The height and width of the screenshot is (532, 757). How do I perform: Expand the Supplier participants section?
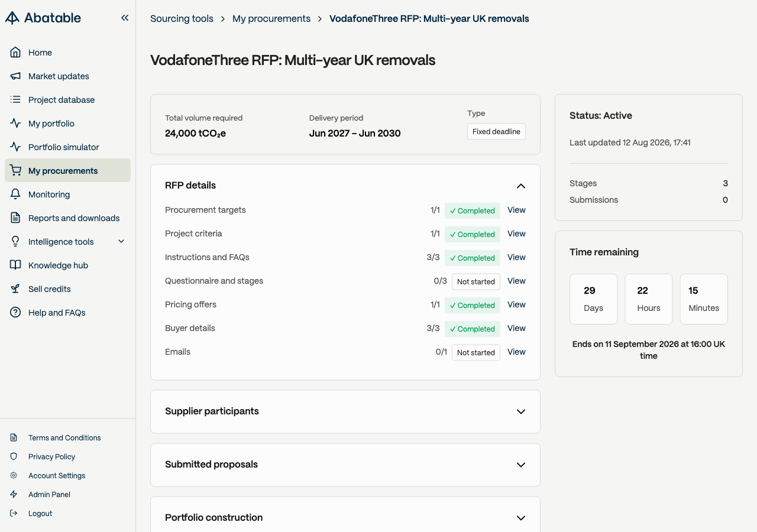click(521, 411)
